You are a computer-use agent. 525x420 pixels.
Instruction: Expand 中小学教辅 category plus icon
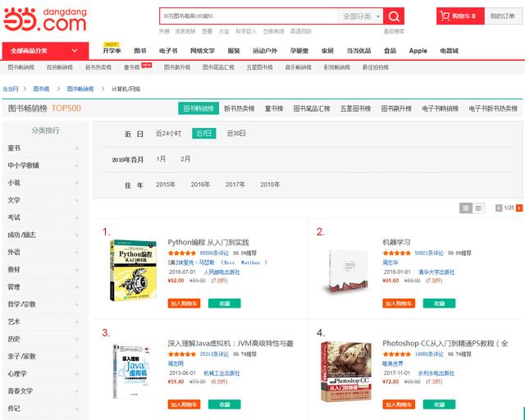click(76, 166)
